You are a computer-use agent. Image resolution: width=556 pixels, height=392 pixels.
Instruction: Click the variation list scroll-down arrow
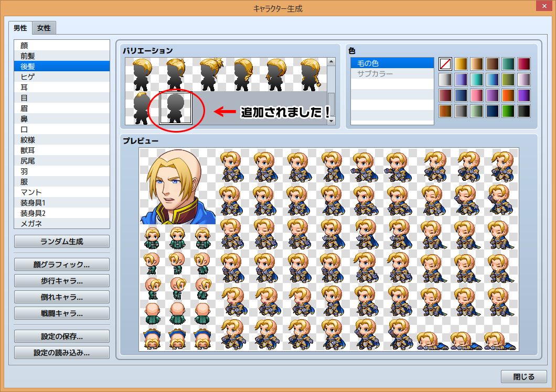pos(331,121)
